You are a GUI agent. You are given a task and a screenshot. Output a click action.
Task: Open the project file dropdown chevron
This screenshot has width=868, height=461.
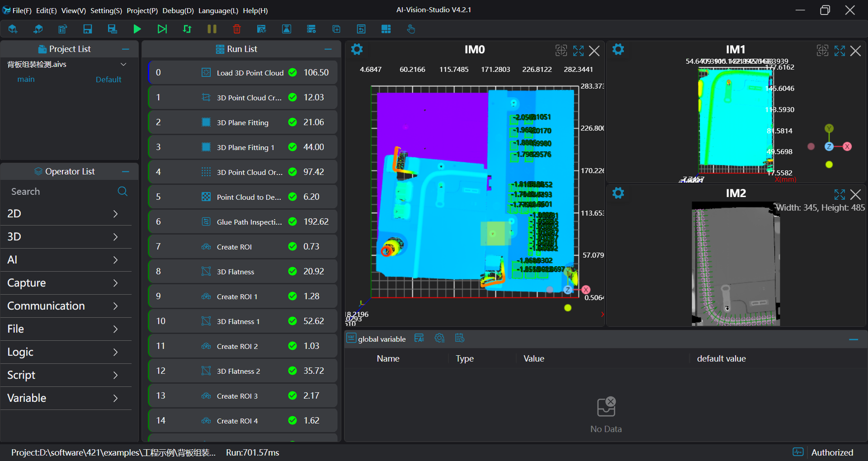123,65
